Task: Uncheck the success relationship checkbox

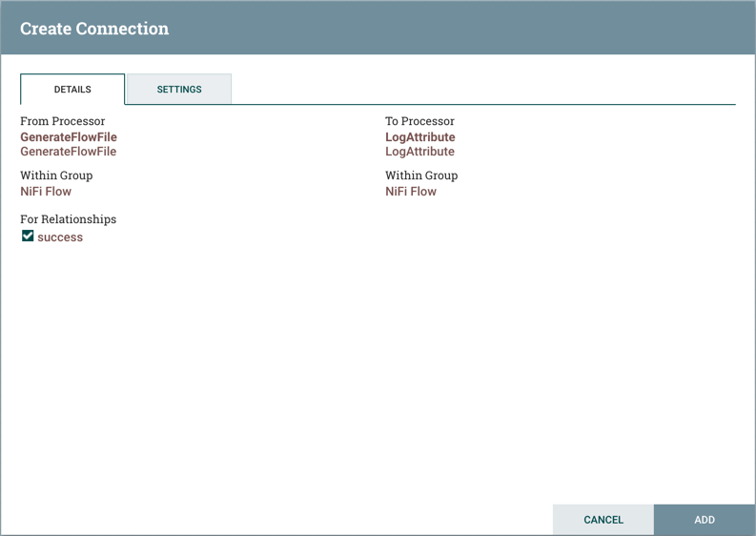Action: tap(28, 236)
